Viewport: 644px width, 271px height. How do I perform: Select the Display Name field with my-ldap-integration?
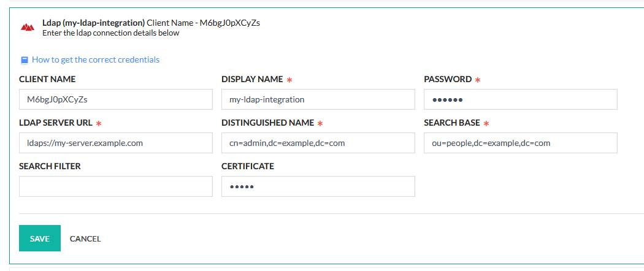(x=318, y=99)
